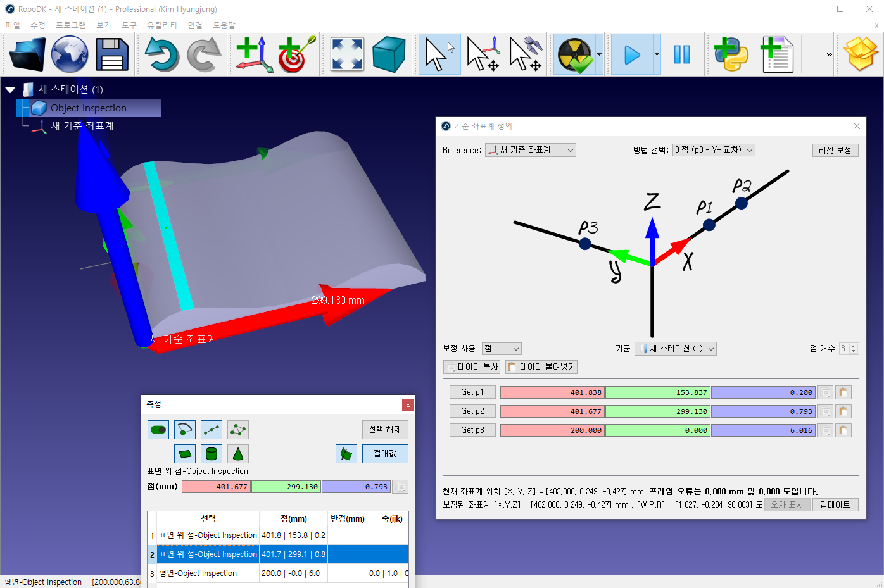Open the 도움말 menu
Viewport: 884px width, 588px height.
(224, 25)
